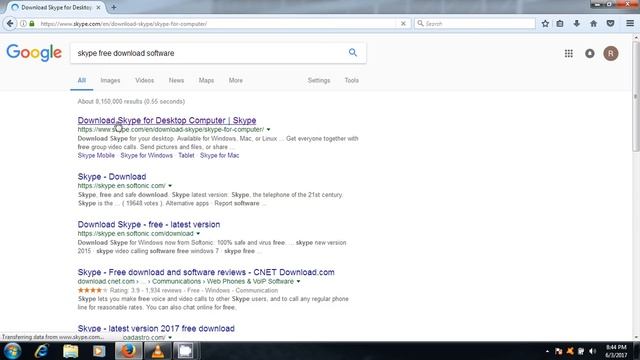Open the Firefox downloads arrow icon

[576, 24]
